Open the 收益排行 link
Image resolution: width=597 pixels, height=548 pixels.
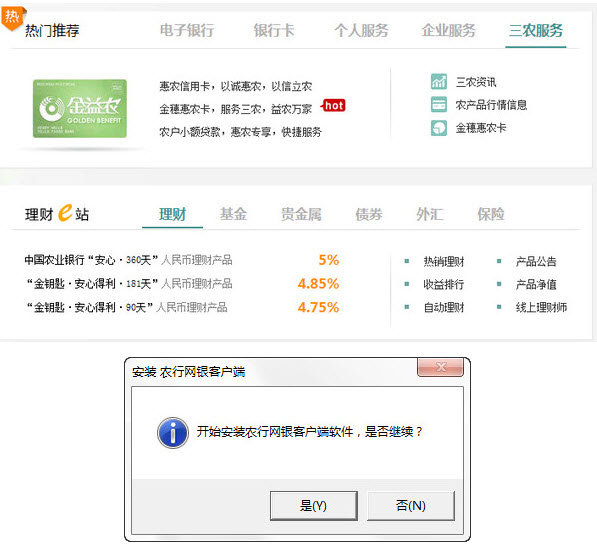(x=444, y=284)
